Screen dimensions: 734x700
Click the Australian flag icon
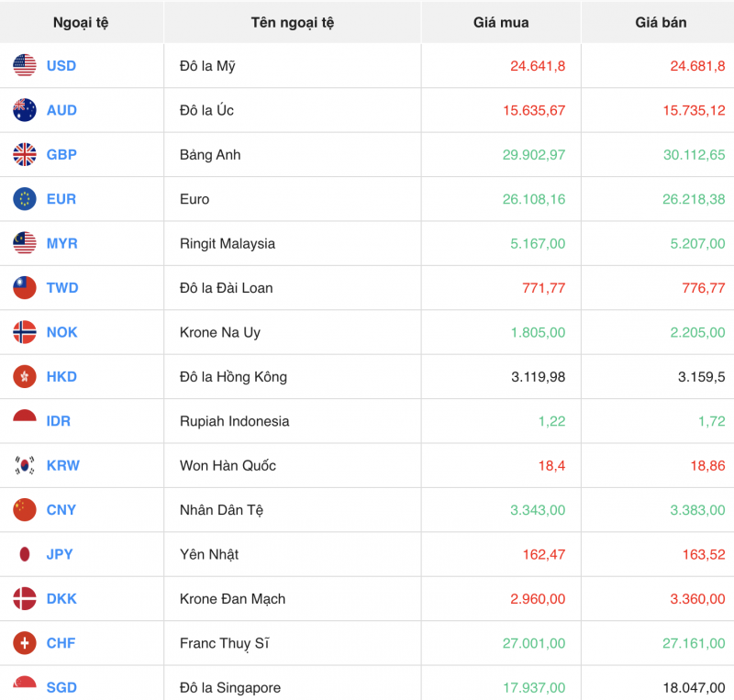click(x=25, y=110)
